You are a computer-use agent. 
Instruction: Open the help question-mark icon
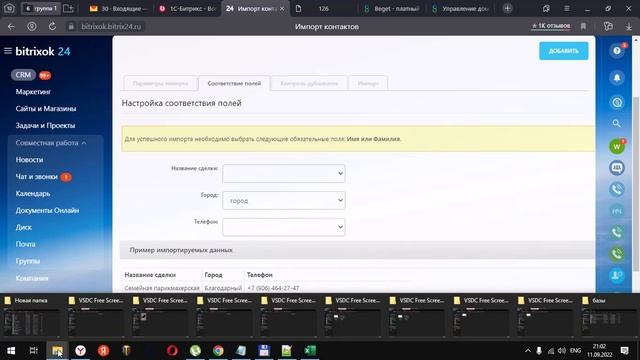(617, 51)
